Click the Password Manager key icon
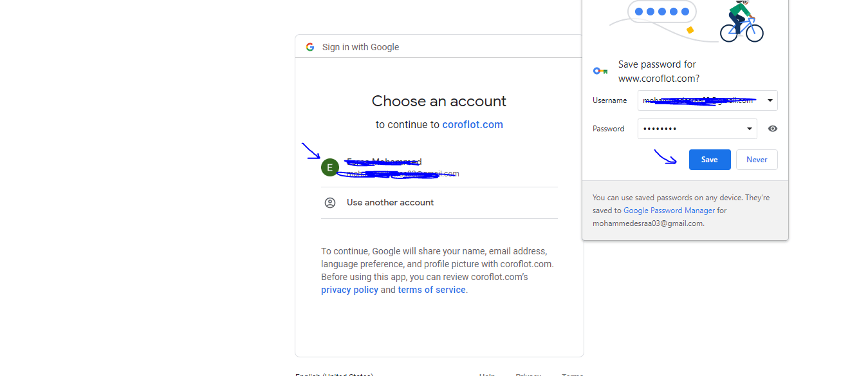This screenshot has height=376, width=868. [600, 71]
